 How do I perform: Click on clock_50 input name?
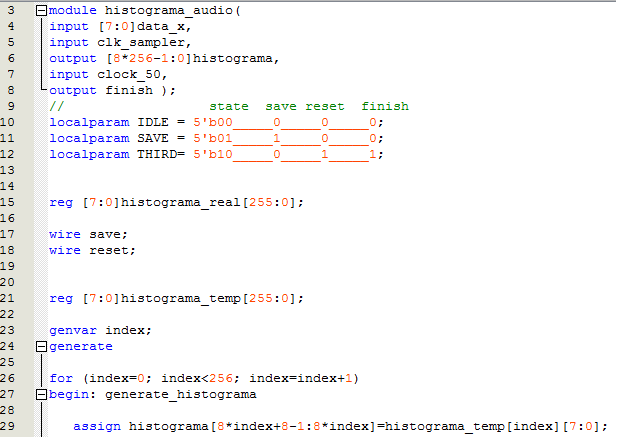click(129, 75)
